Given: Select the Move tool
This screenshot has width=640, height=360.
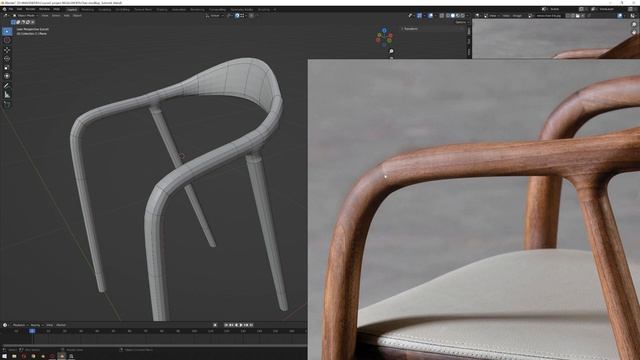Looking at the screenshot, I should pyautogui.click(x=7, y=50).
